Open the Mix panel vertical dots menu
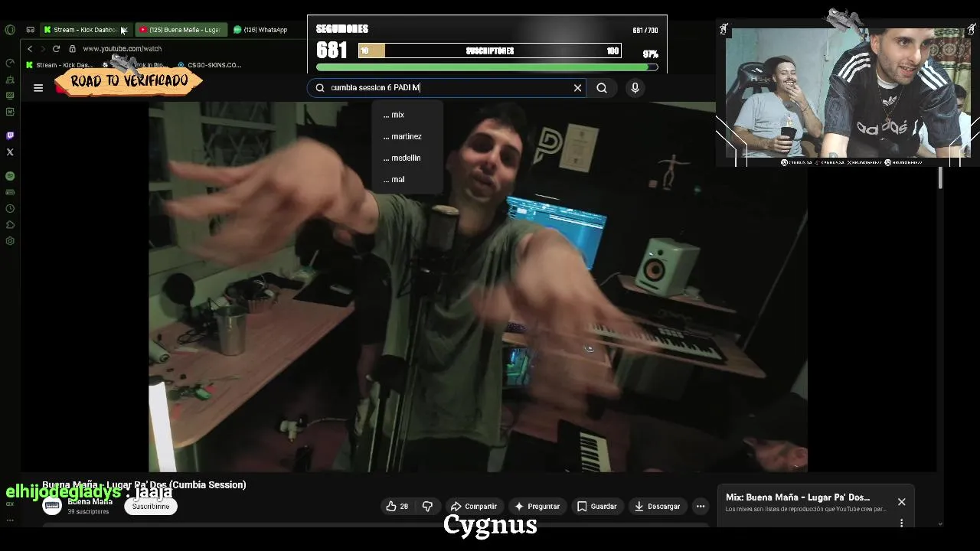This screenshot has width=980, height=551. [x=901, y=523]
